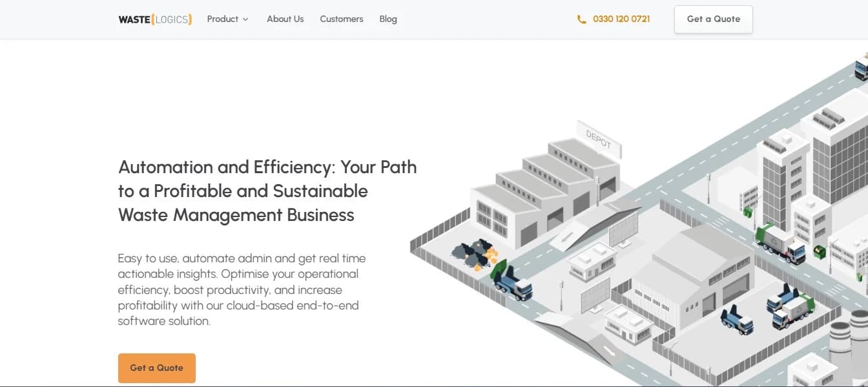Open the Product navigation dropdown
868x387 pixels.
coord(223,19)
